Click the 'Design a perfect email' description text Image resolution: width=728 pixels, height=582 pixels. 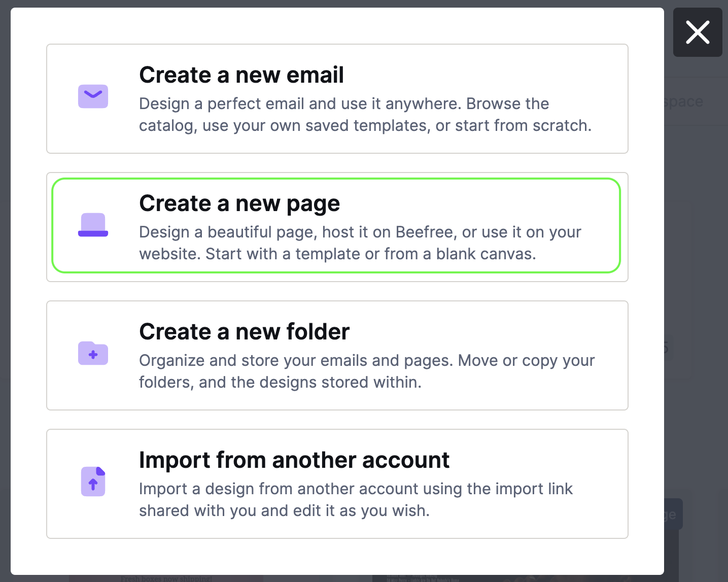[365, 115]
